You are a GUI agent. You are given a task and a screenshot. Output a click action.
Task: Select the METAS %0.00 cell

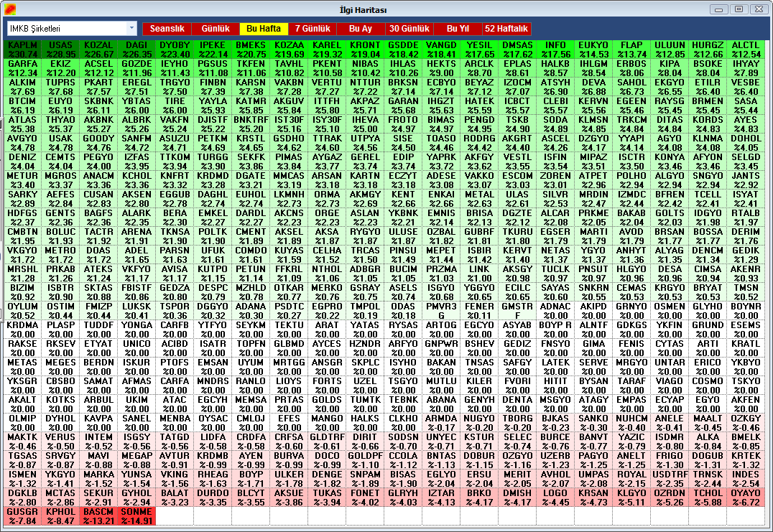pos(23,368)
